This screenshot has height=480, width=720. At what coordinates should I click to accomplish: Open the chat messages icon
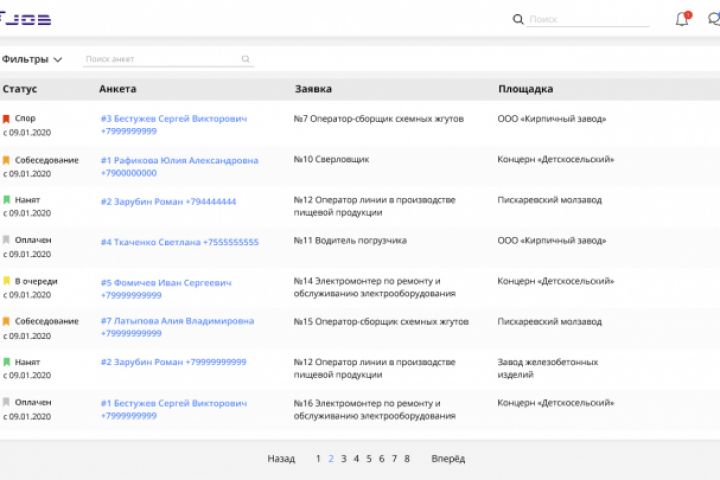[713, 19]
